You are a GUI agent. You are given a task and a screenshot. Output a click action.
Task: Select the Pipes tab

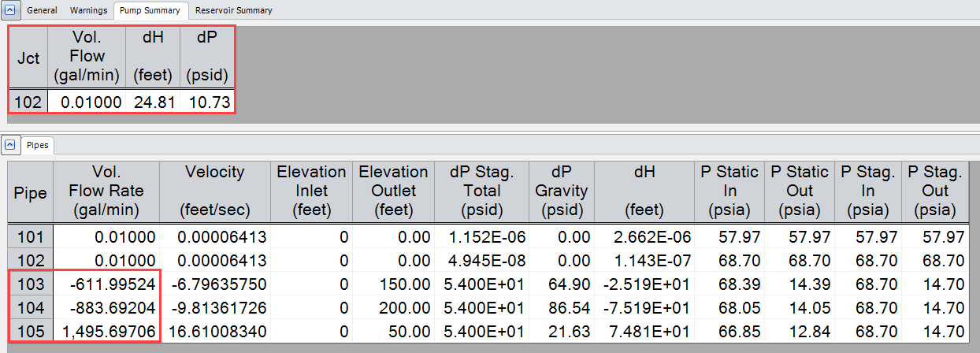pos(36,145)
